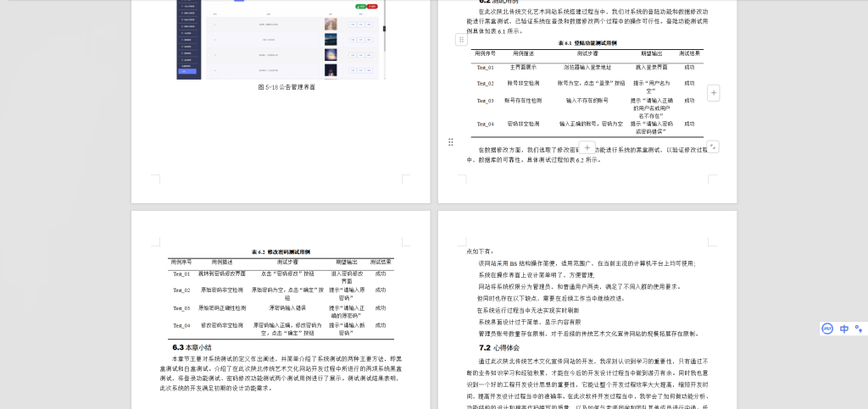The height and width of the screenshot is (409, 868).
Task: Click the 用例序号 header in table 6.1
Action: (x=485, y=53)
